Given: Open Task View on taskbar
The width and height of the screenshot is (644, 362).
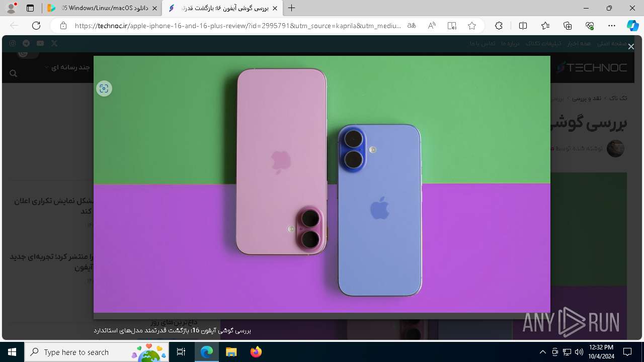Looking at the screenshot, I should [x=181, y=352].
